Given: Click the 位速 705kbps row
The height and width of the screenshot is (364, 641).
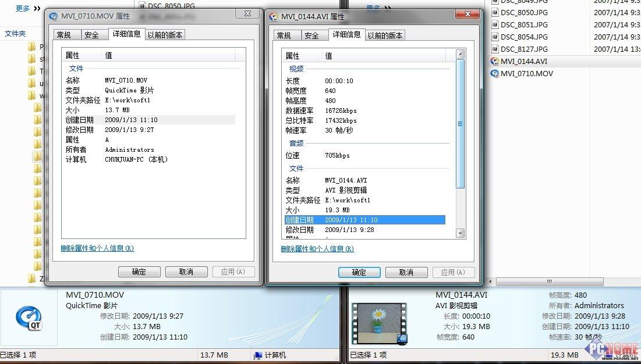Looking at the screenshot, I should point(364,155).
